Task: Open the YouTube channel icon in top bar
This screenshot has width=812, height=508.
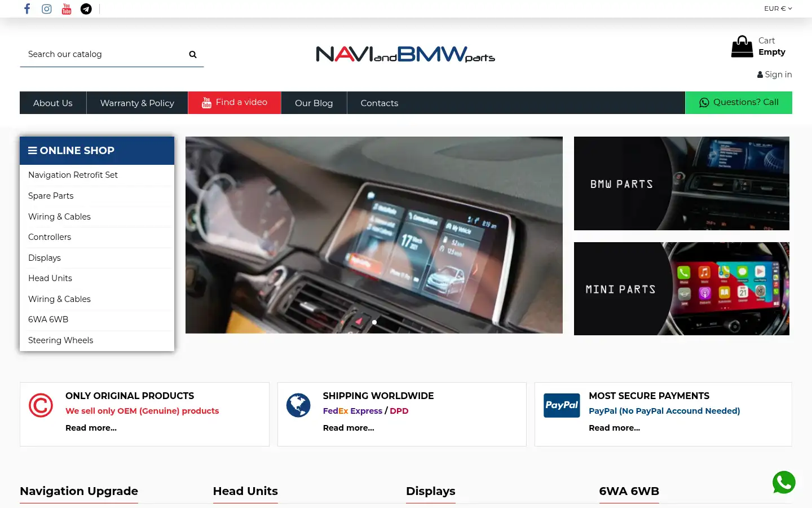Action: point(67,8)
